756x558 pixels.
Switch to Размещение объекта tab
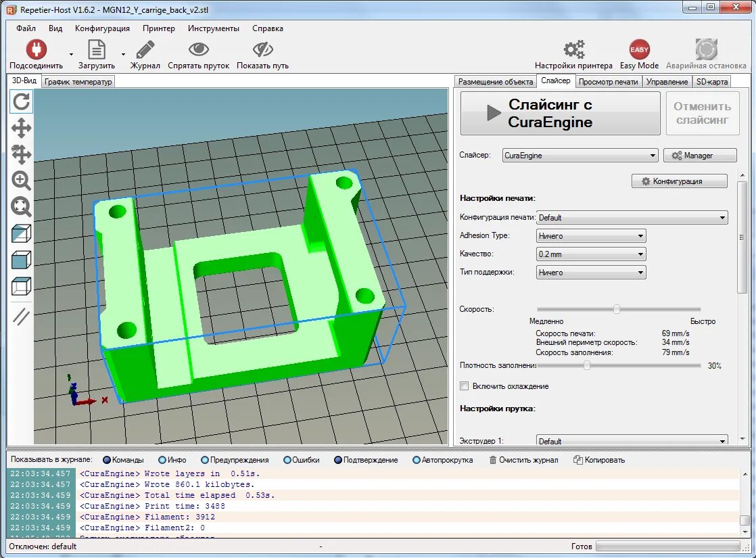(496, 82)
